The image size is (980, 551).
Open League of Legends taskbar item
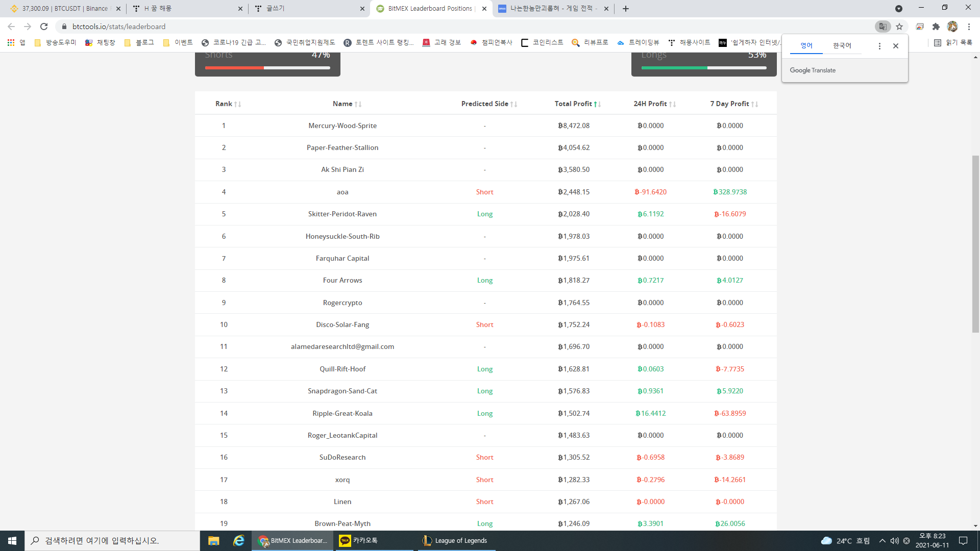tap(456, 541)
